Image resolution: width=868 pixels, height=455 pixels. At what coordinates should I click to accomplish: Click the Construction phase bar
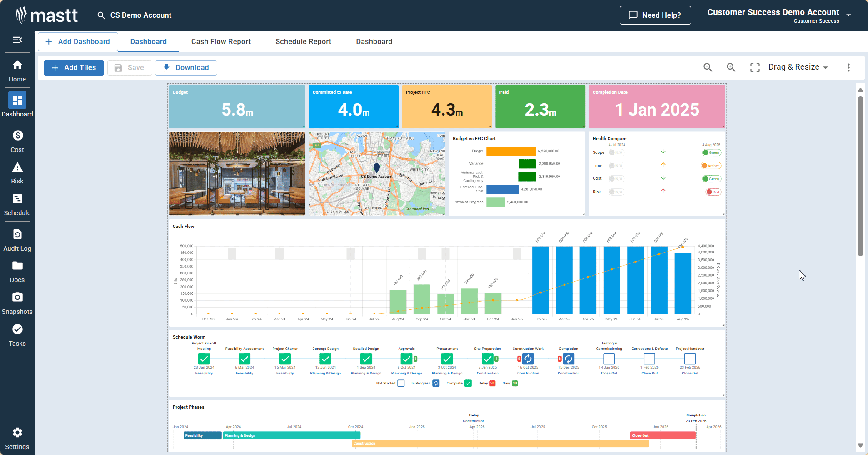[x=499, y=443]
